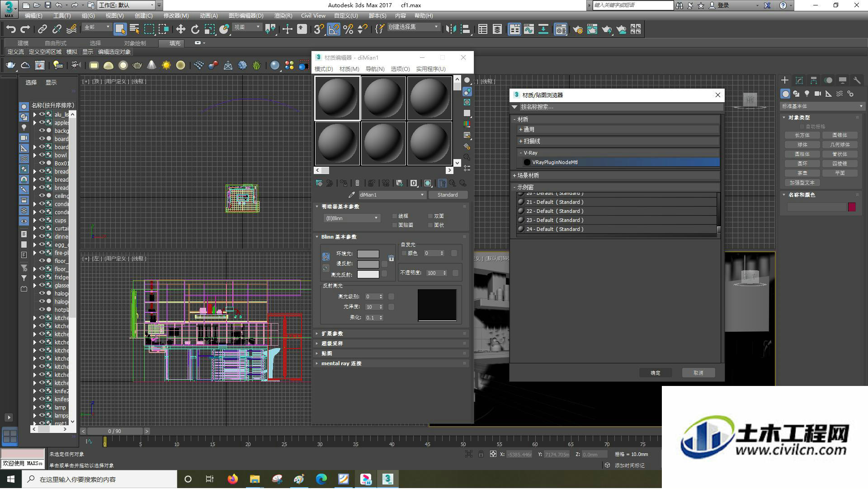Enable the 面状 (Faceted) checkbox

pyautogui.click(x=430, y=225)
